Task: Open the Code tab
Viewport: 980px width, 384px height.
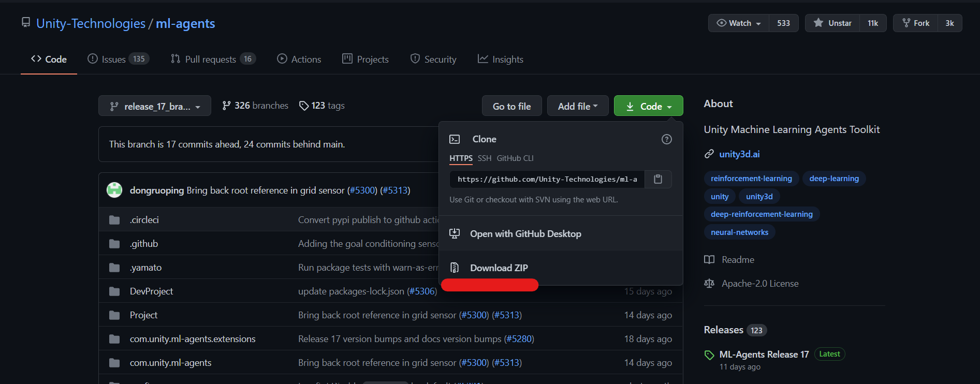Action: 49,59
